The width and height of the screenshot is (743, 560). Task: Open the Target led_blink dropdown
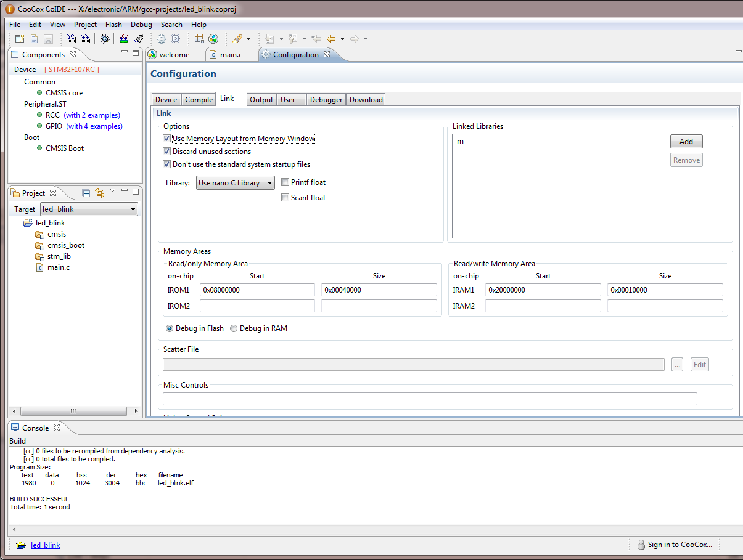point(89,209)
